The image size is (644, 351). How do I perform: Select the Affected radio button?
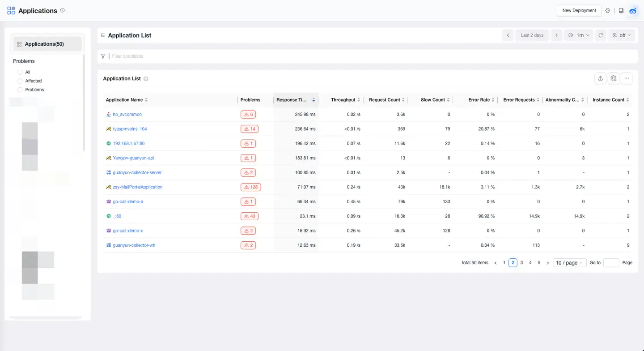click(20, 81)
